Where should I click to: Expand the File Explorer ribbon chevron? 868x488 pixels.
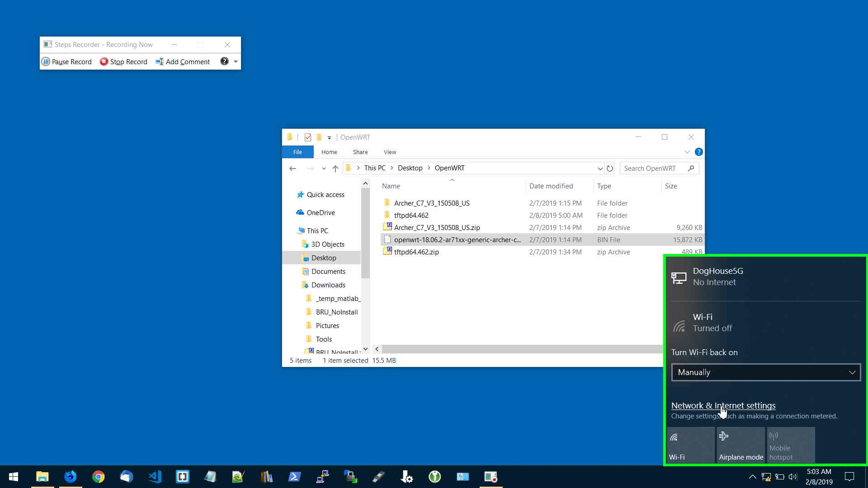pos(687,152)
